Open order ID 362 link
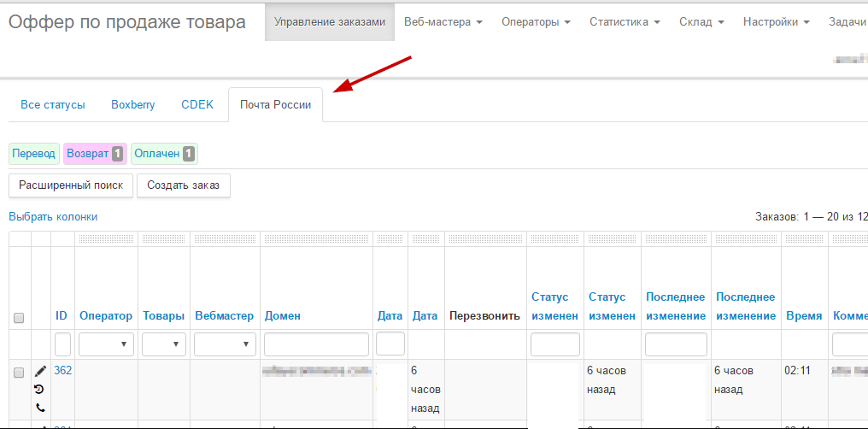Viewport: 868px width, 429px height. [62, 371]
